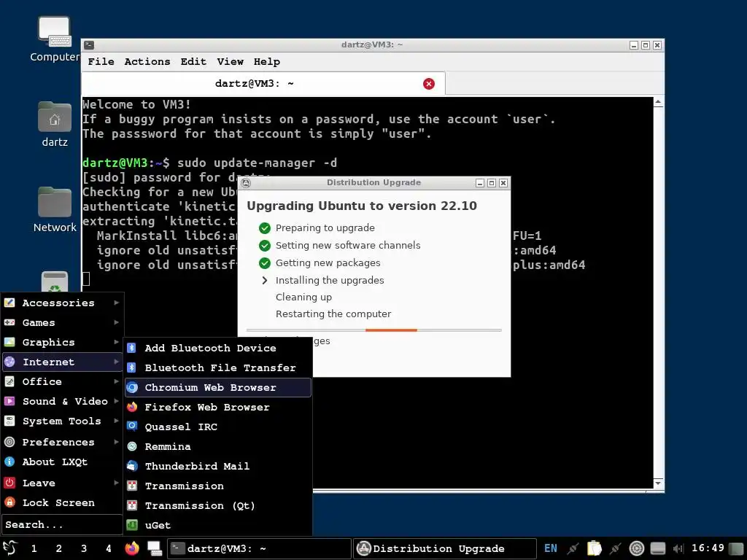Viewport: 747px width, 560px height.
Task: Launch Remmina remote desktop client
Action: click(x=217, y=447)
